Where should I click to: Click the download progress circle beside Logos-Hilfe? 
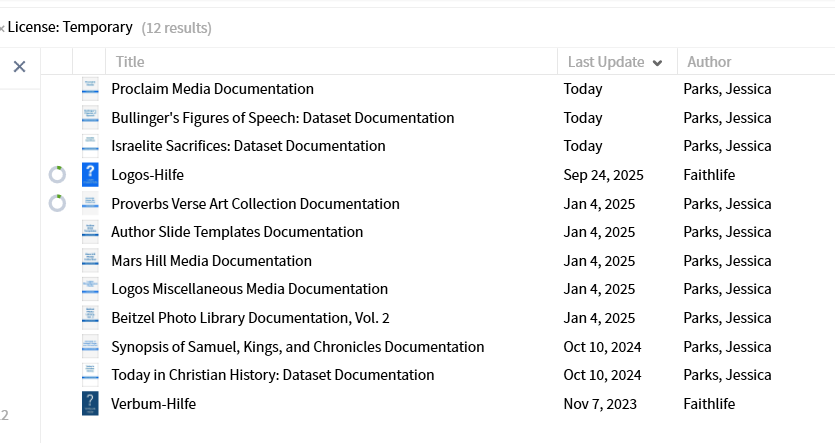point(57,175)
